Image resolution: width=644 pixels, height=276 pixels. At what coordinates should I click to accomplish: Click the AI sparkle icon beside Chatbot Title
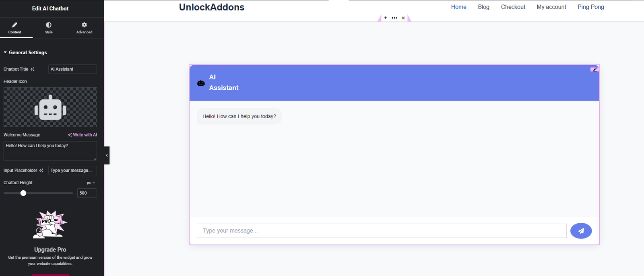click(x=33, y=69)
